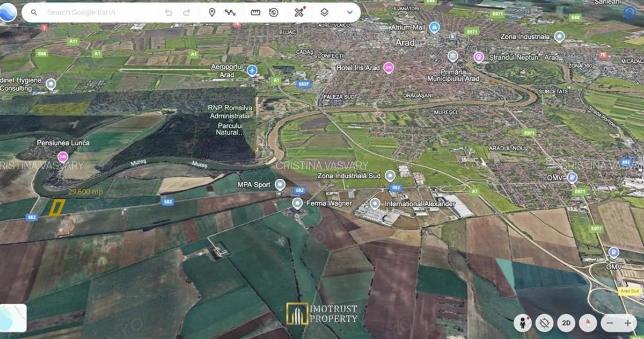Open the map layers panel

[x=324, y=12]
